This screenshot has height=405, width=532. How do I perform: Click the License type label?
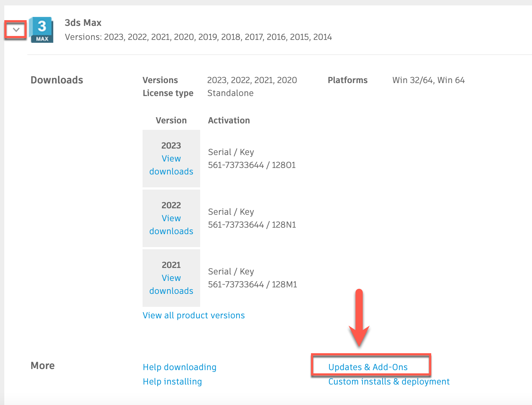pos(168,93)
